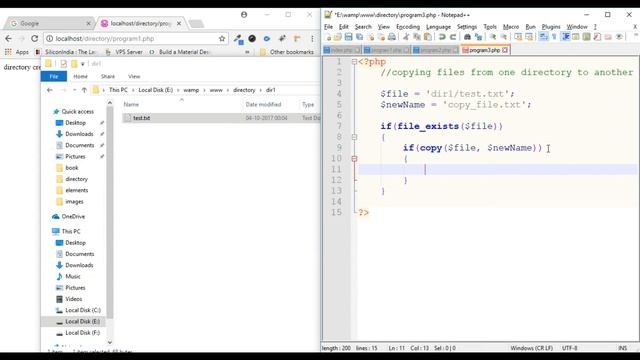
Task: Open the Explorer quick access toolbar dropdown
Action: [x=82, y=64]
